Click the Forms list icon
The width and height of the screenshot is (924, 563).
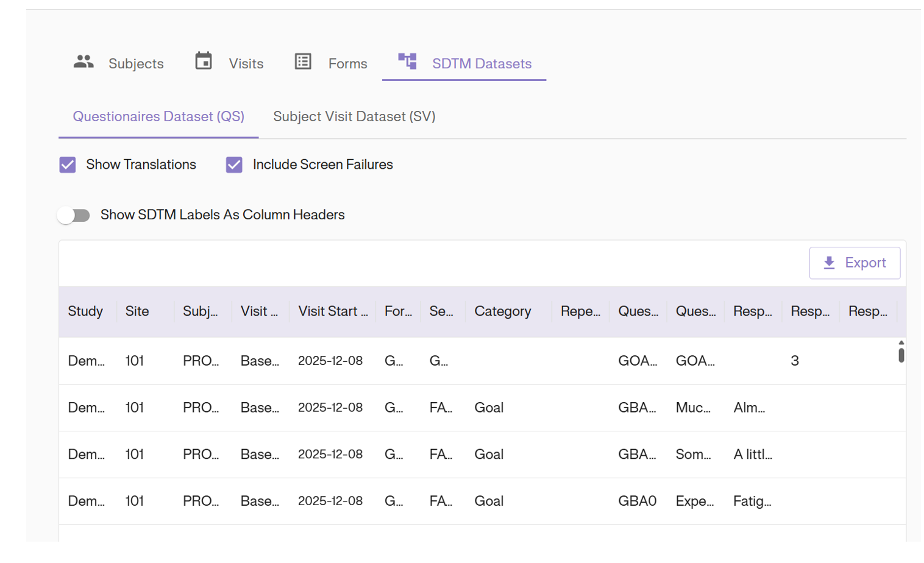pyautogui.click(x=303, y=62)
